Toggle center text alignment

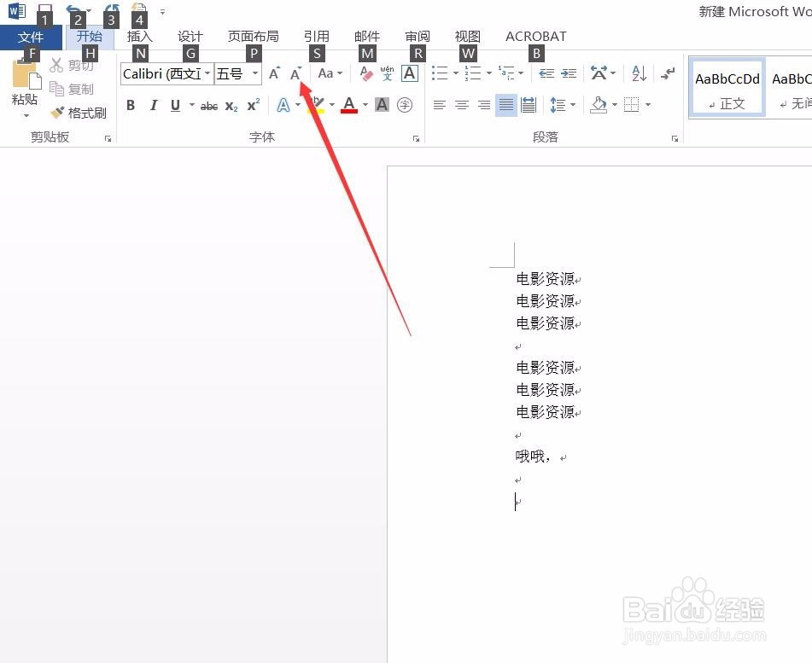pos(462,105)
